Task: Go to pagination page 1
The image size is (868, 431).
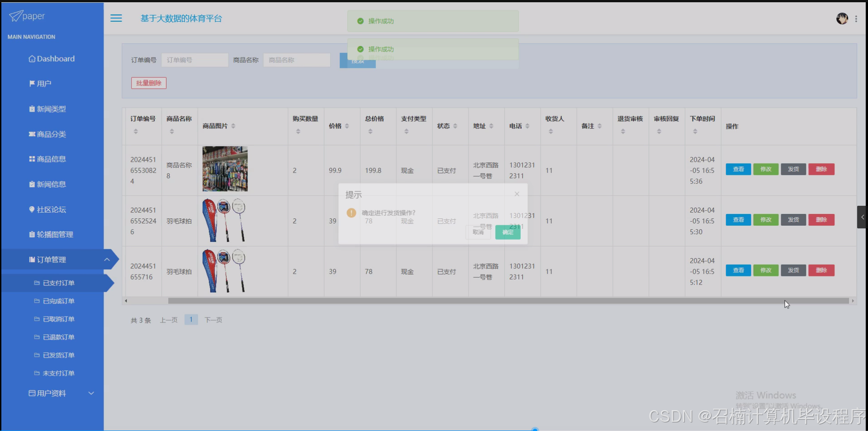Action: [x=191, y=320]
